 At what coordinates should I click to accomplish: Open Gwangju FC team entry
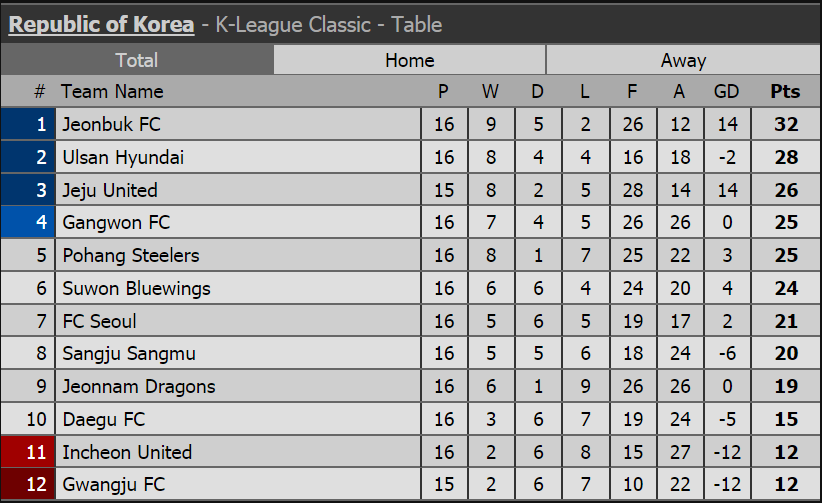pos(114,484)
